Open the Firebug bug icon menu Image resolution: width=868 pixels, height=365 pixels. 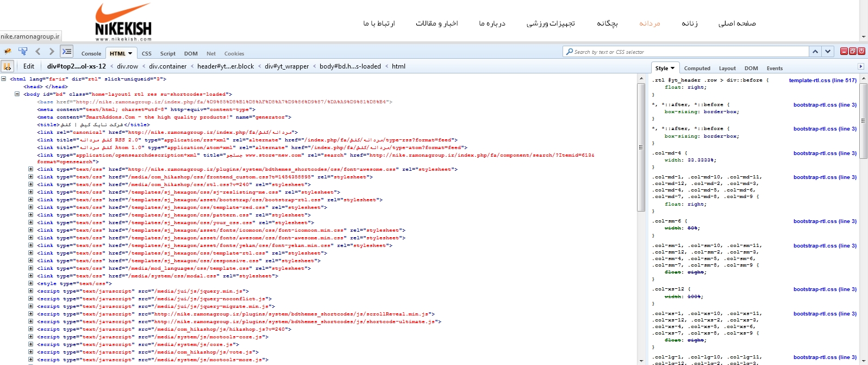8,52
